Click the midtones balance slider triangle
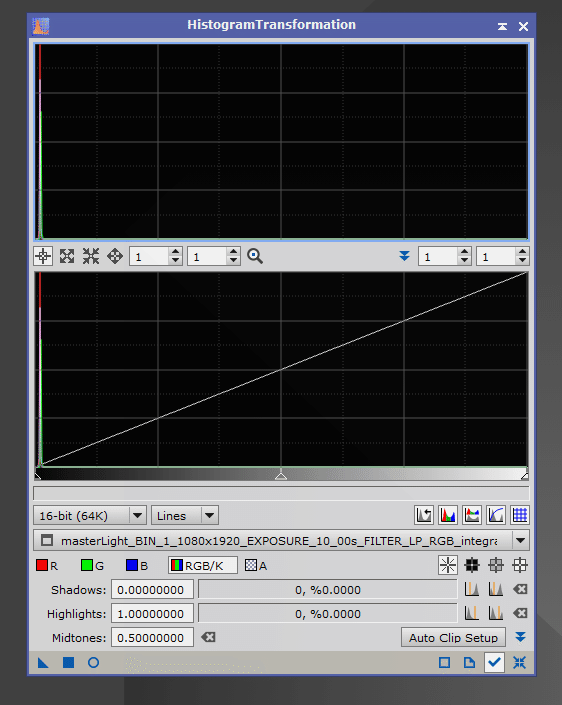The height and width of the screenshot is (705, 562). [281, 475]
